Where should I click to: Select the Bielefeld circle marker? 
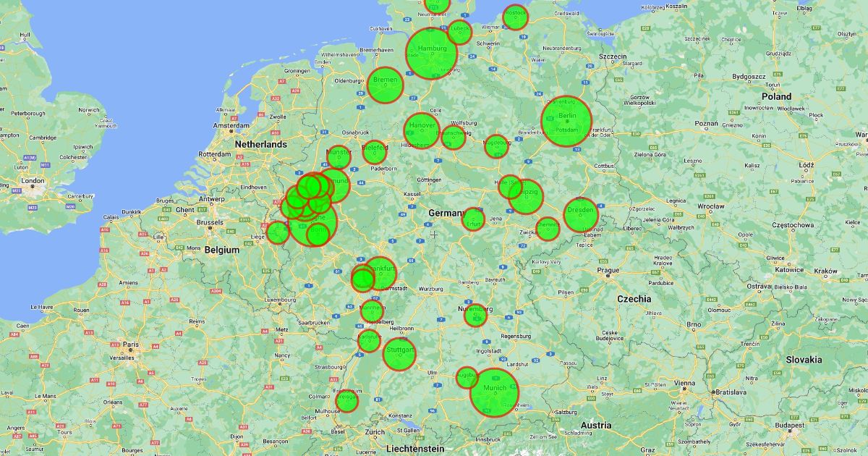coord(375,151)
